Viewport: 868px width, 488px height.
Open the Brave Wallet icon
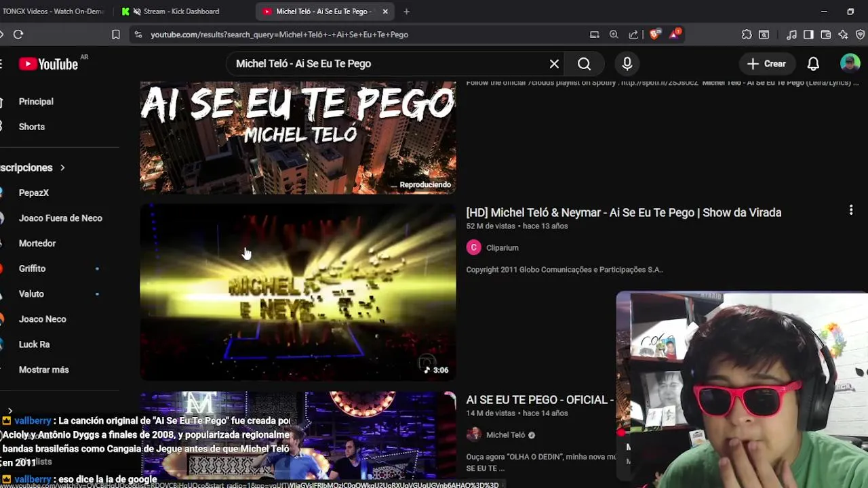tap(826, 35)
